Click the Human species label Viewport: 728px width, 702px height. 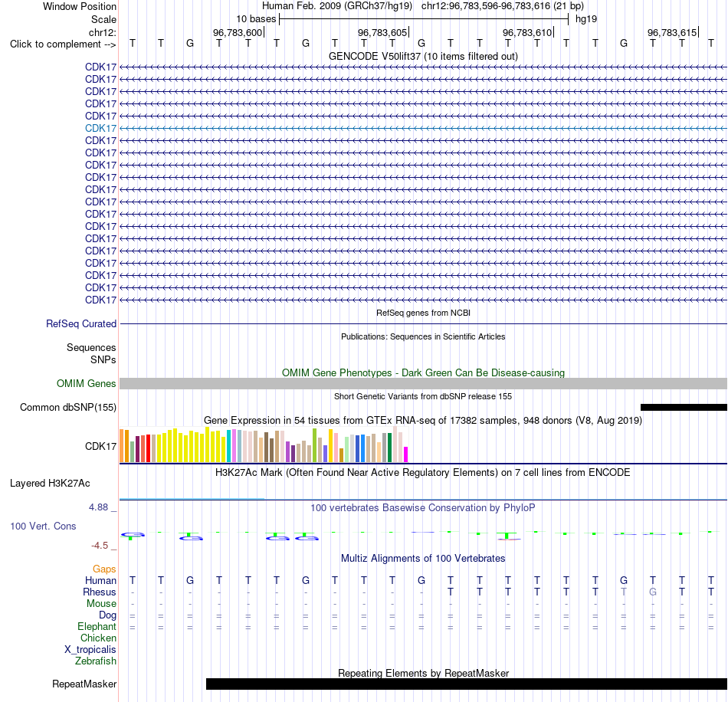[100, 580]
